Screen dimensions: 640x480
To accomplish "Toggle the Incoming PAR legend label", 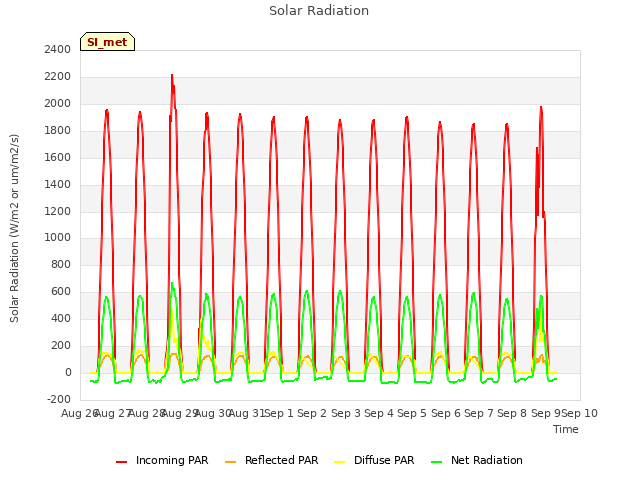I will pos(172,460).
